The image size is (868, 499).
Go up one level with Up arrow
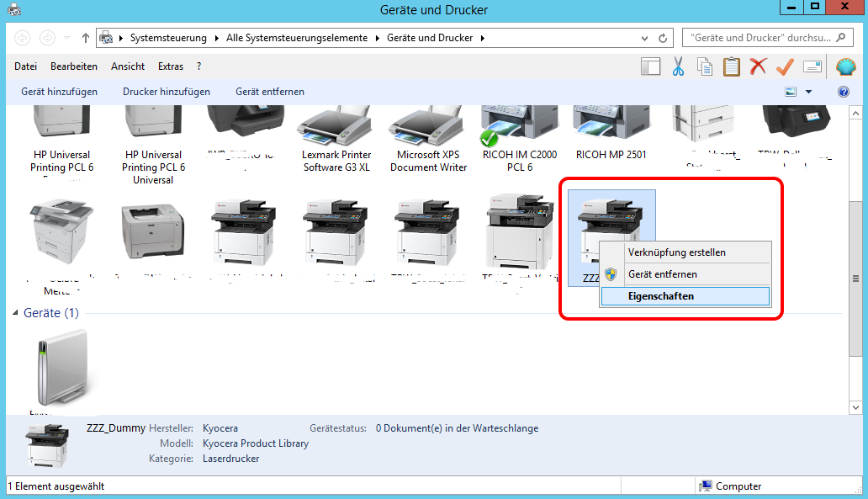pyautogui.click(x=85, y=38)
